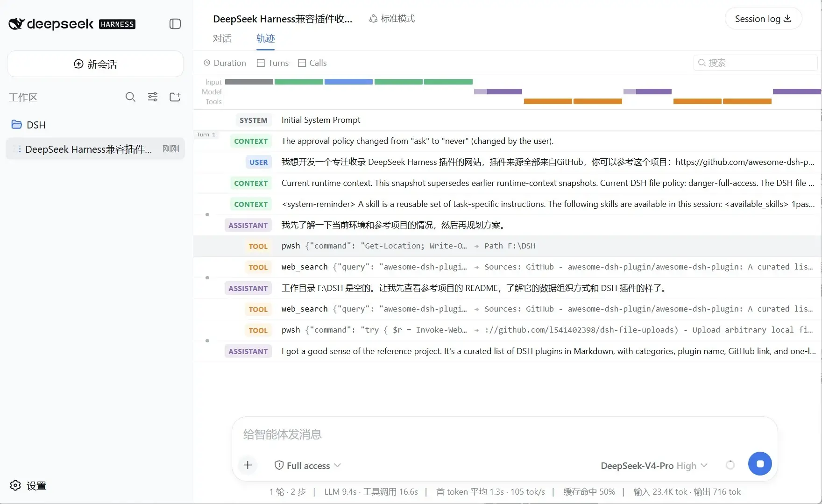Click plus attachment button
The height and width of the screenshot is (504, 822).
pos(248,465)
